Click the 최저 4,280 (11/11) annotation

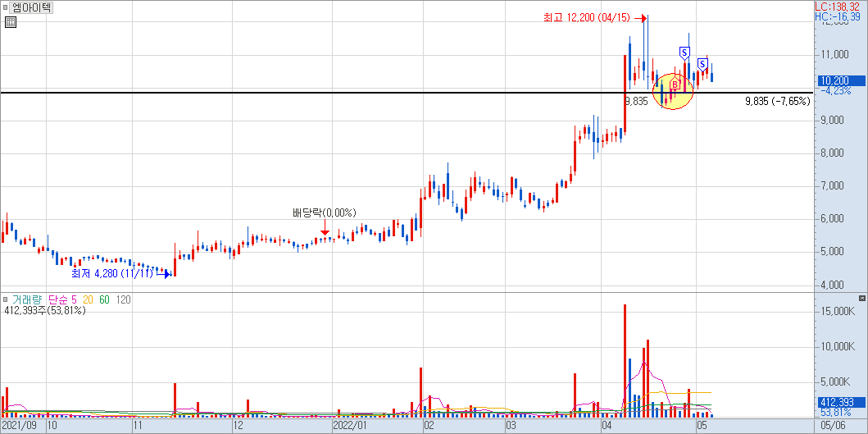pos(112,274)
